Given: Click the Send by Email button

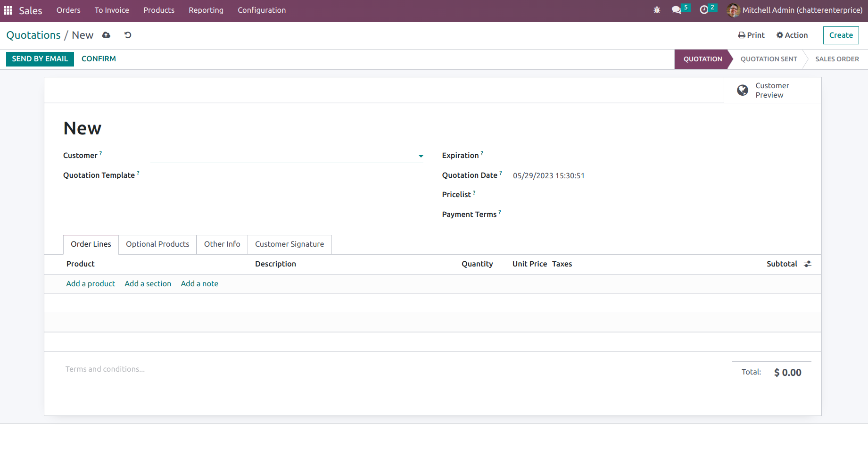Looking at the screenshot, I should point(40,59).
